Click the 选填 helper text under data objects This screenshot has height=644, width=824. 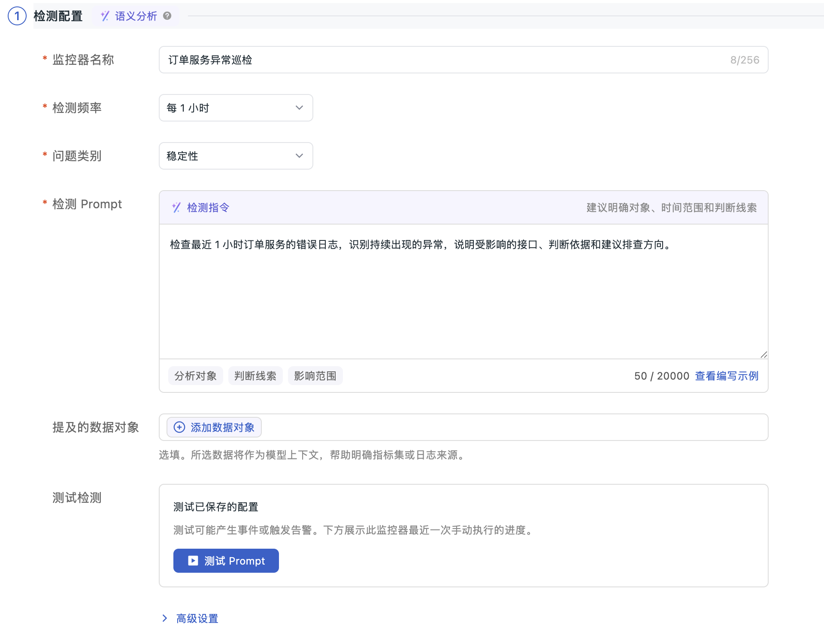pyautogui.click(x=312, y=455)
